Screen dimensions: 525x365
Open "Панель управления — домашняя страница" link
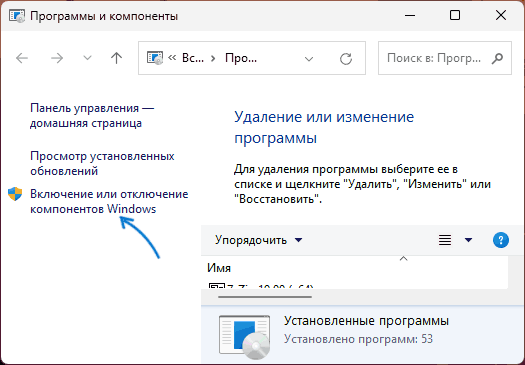(x=92, y=116)
